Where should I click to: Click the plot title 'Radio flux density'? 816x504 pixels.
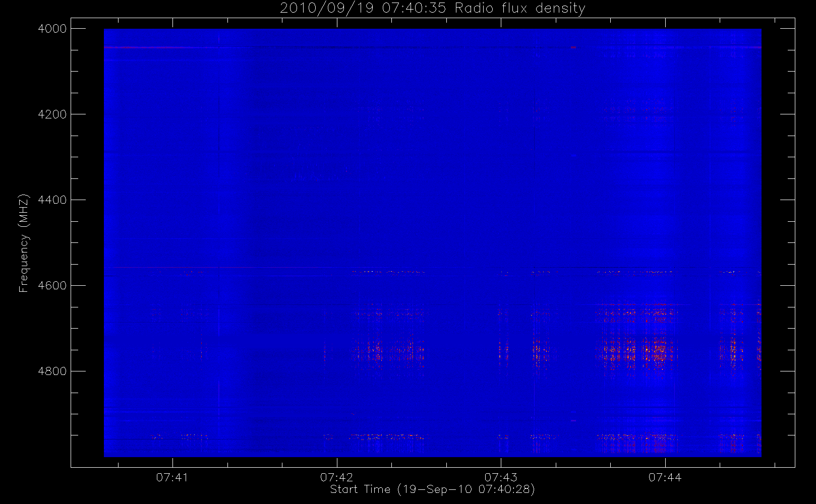pyautogui.click(x=520, y=8)
